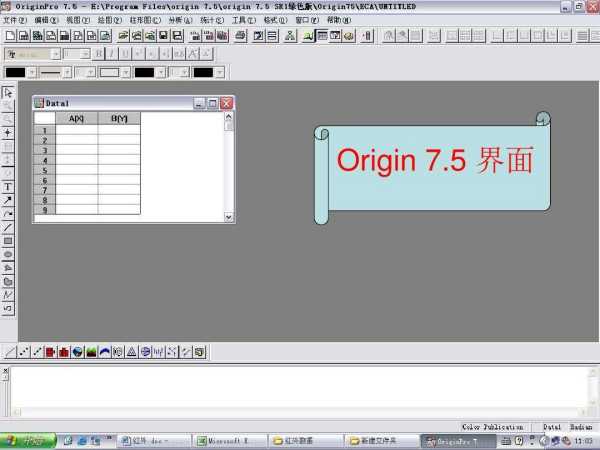This screenshot has height=450, width=600.
Task: Click the blue arc Fill Area plot button
Action: [104, 352]
